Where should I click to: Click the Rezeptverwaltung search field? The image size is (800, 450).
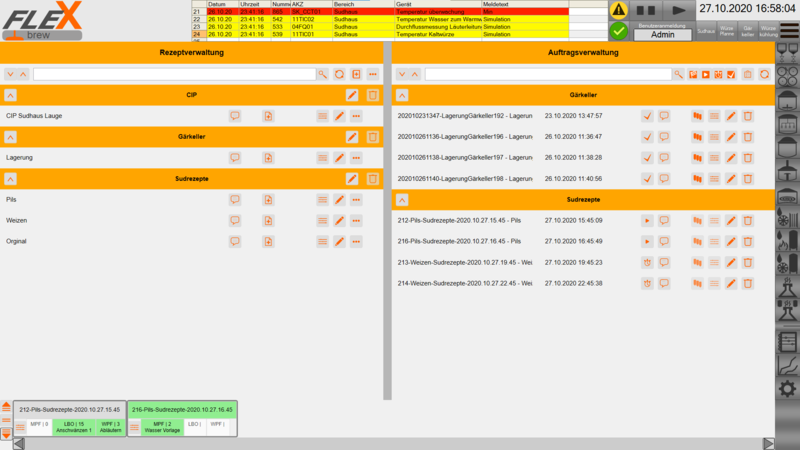[x=174, y=74]
